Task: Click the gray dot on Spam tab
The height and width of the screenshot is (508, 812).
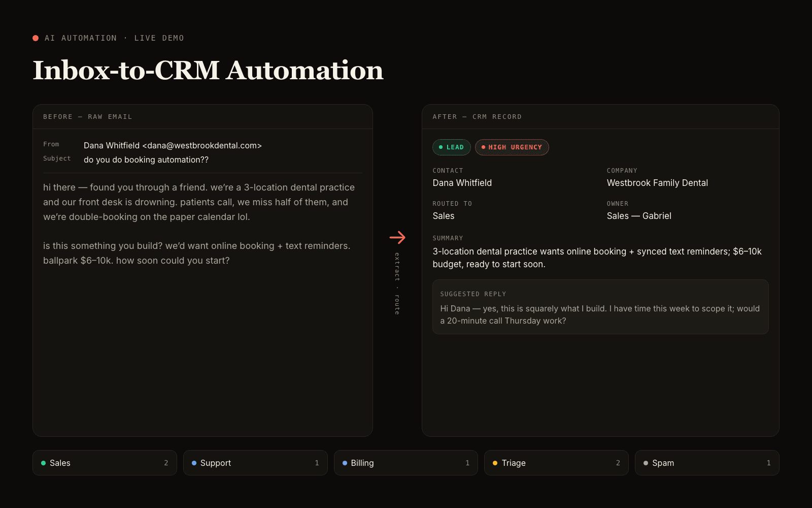Action: coord(646,463)
